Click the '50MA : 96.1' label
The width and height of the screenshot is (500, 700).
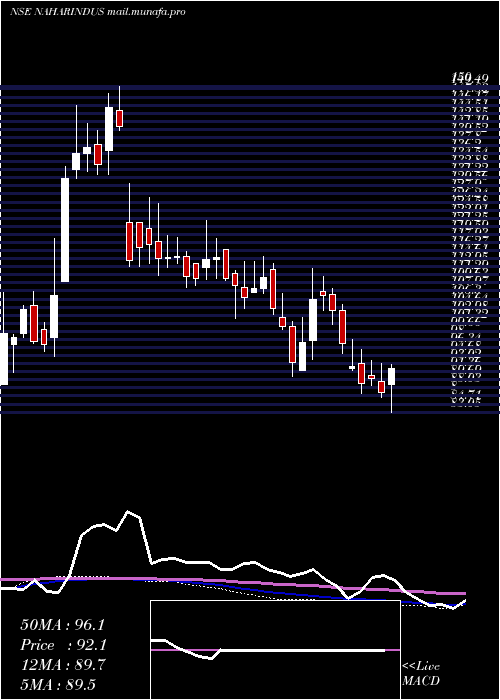pos(62,625)
